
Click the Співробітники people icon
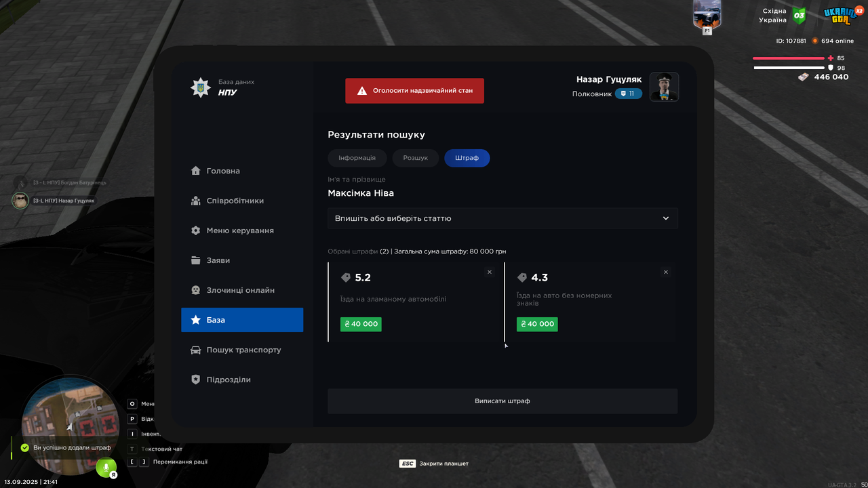(196, 201)
